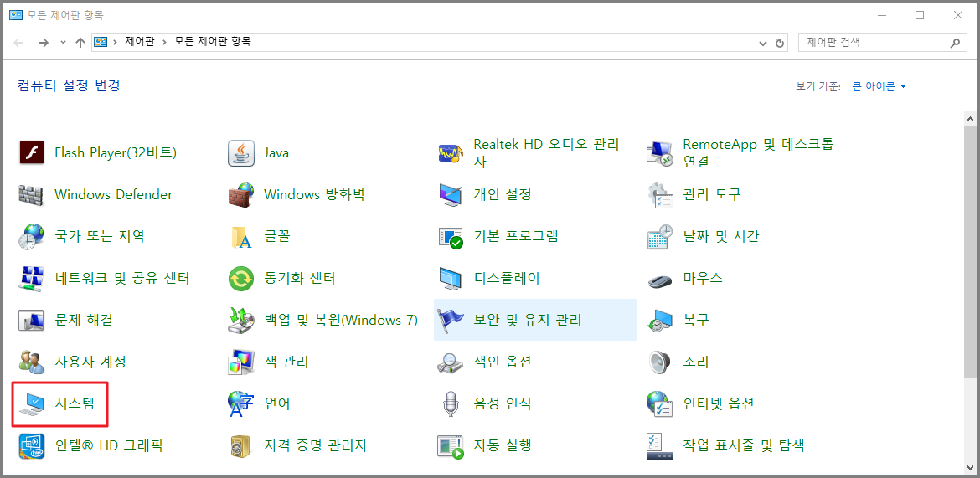Click the 컴퓨터 설정 변경 heading
The height and width of the screenshot is (478, 980).
pyautogui.click(x=69, y=85)
